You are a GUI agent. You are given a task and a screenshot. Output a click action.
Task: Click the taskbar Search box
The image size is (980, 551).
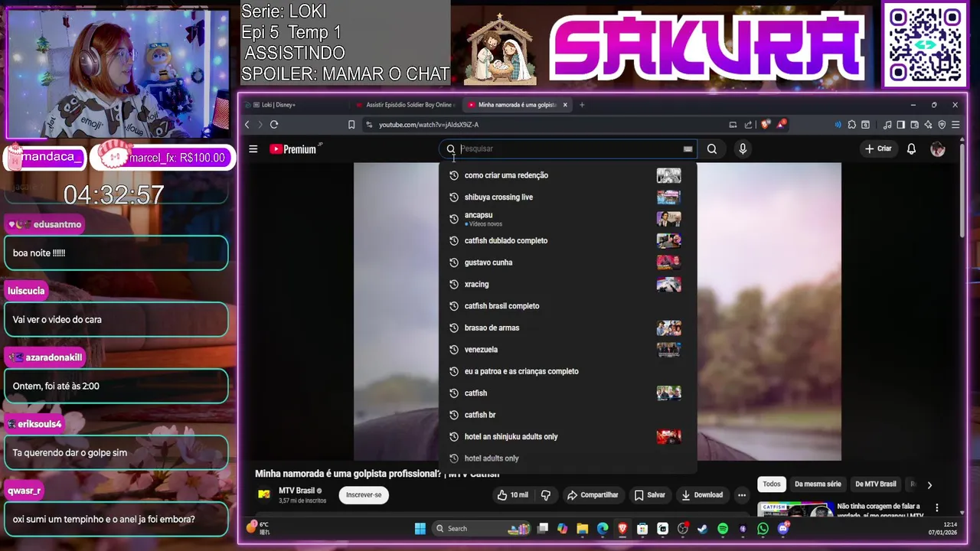(481, 529)
